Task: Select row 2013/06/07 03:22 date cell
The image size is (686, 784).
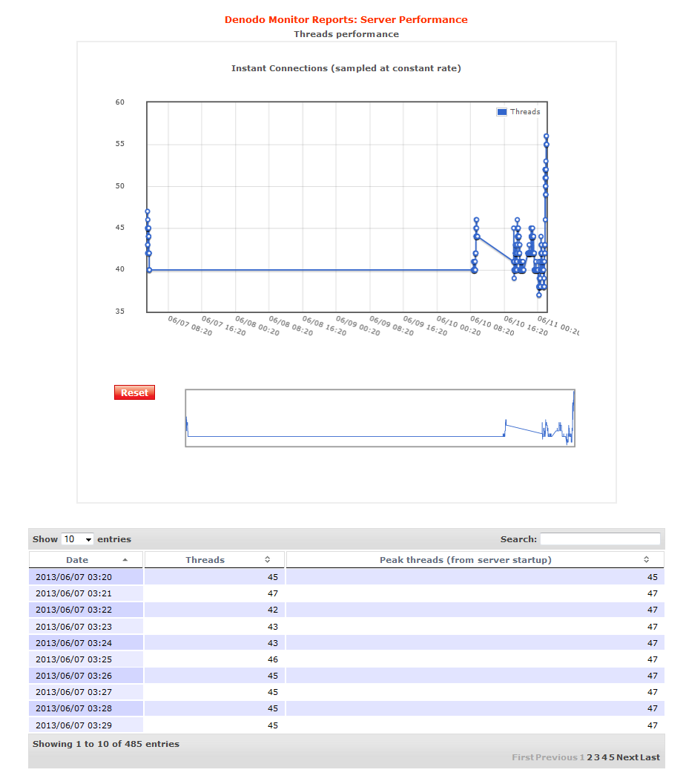Action: coord(86,610)
